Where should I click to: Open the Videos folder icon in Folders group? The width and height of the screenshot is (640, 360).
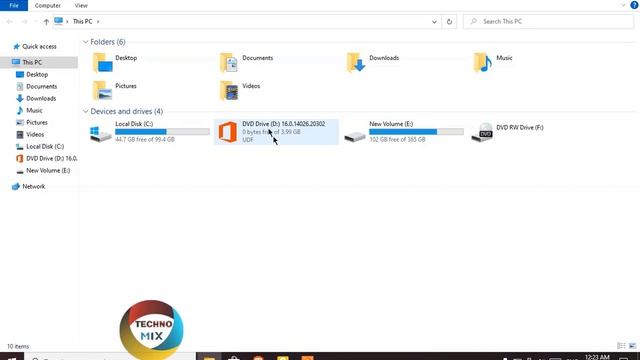[229, 90]
